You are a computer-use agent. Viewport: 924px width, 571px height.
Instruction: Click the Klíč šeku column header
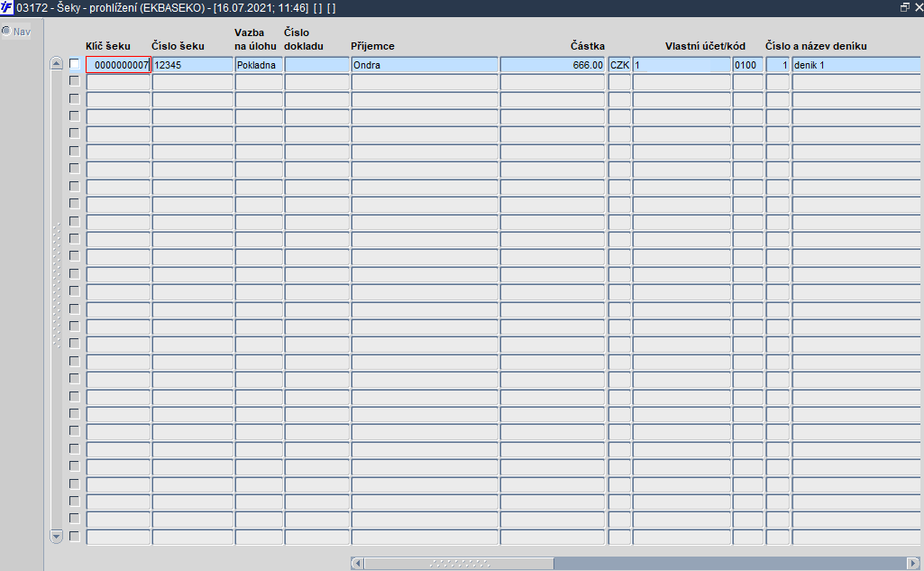(x=108, y=46)
